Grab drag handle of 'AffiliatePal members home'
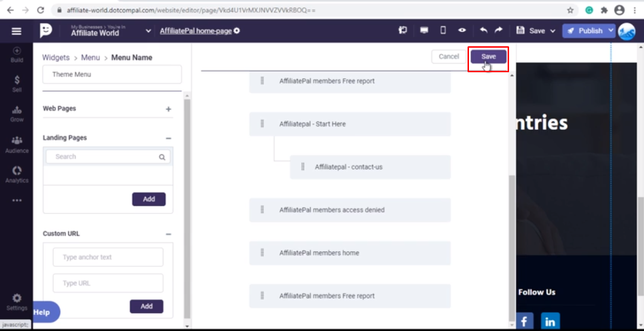 point(262,253)
